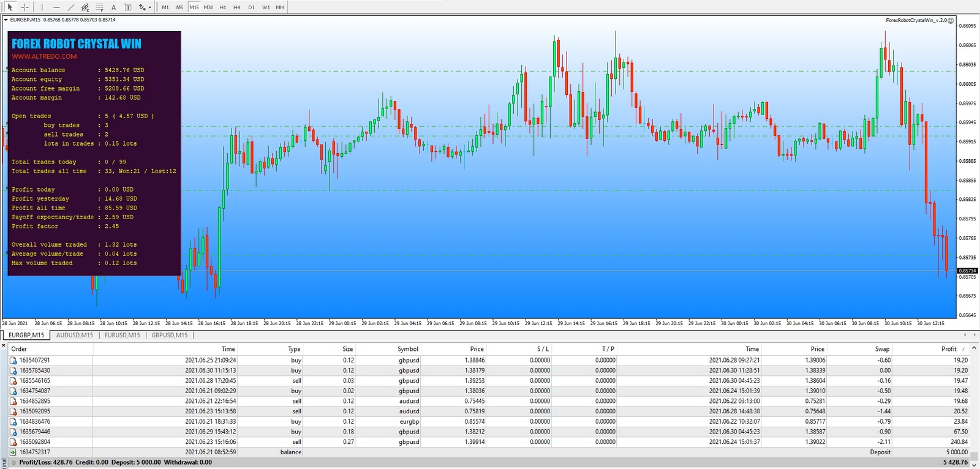The width and height of the screenshot is (980, 469).
Task: Click the 29 Jun 00:15 time-axis label
Action: pyautogui.click(x=342, y=323)
